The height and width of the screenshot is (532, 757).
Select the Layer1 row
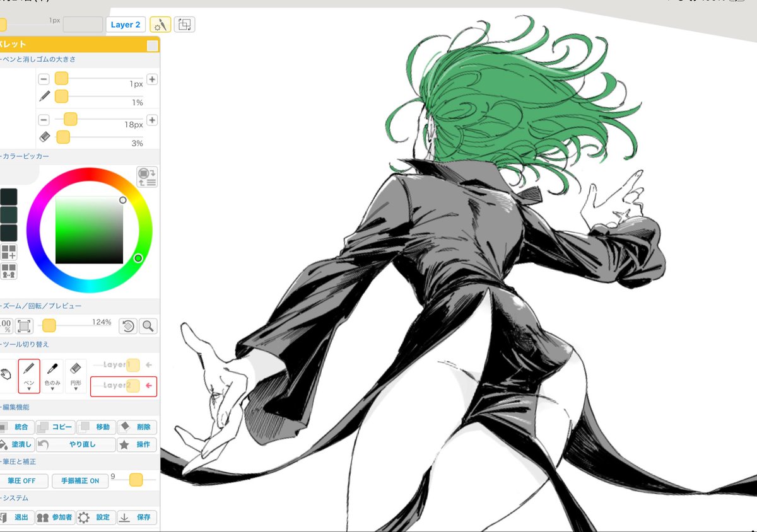click(x=124, y=365)
